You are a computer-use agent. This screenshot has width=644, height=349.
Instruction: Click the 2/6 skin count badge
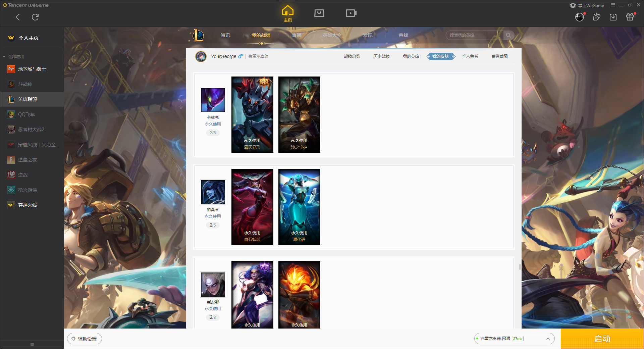(213, 133)
